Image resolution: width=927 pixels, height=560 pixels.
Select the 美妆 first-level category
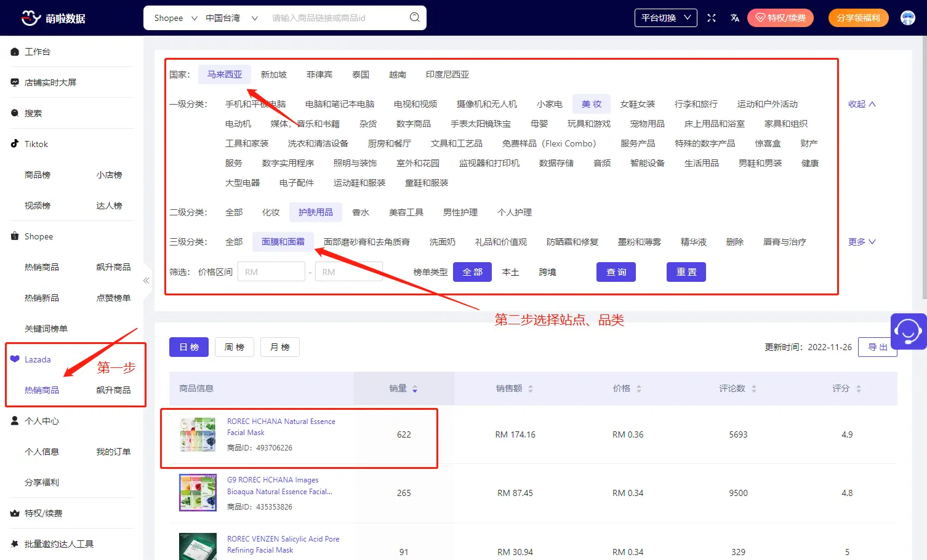[x=592, y=104]
